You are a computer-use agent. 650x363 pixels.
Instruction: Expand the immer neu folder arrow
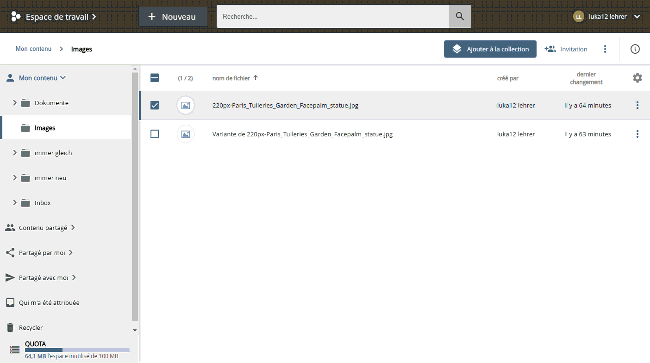pyautogui.click(x=15, y=177)
